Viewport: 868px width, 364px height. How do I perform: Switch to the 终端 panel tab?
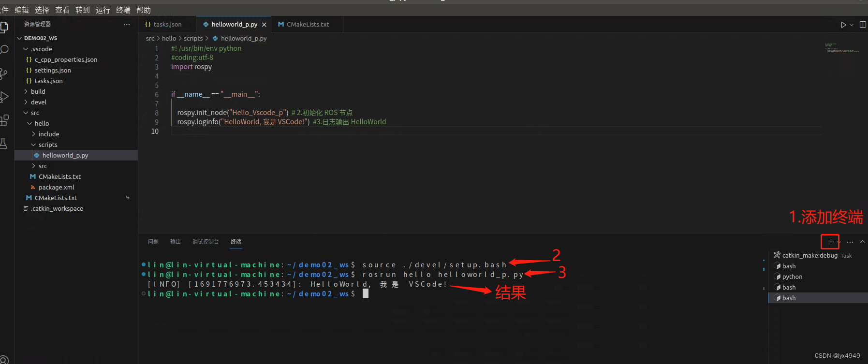point(236,241)
